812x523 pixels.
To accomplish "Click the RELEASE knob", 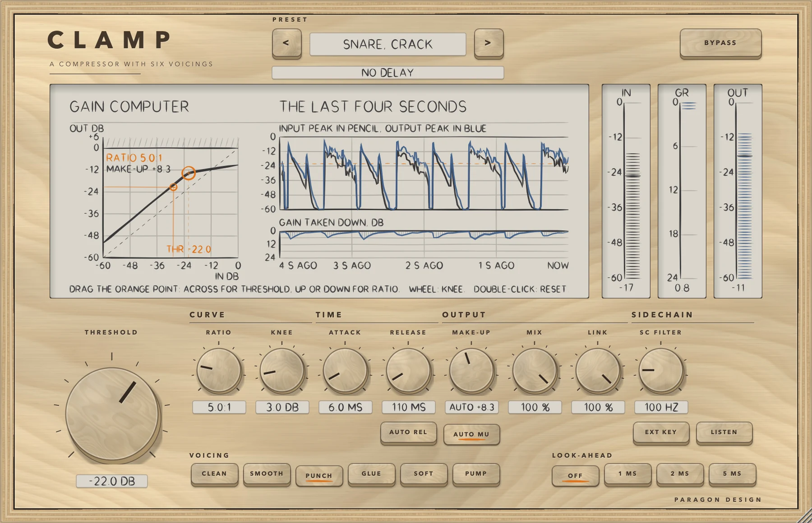I will click(408, 371).
